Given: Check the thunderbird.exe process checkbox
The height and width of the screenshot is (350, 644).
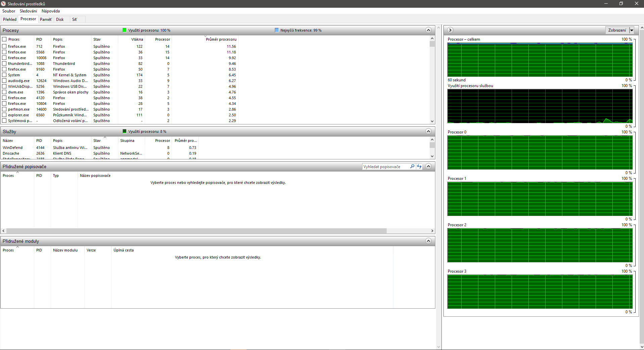Looking at the screenshot, I should coord(4,64).
